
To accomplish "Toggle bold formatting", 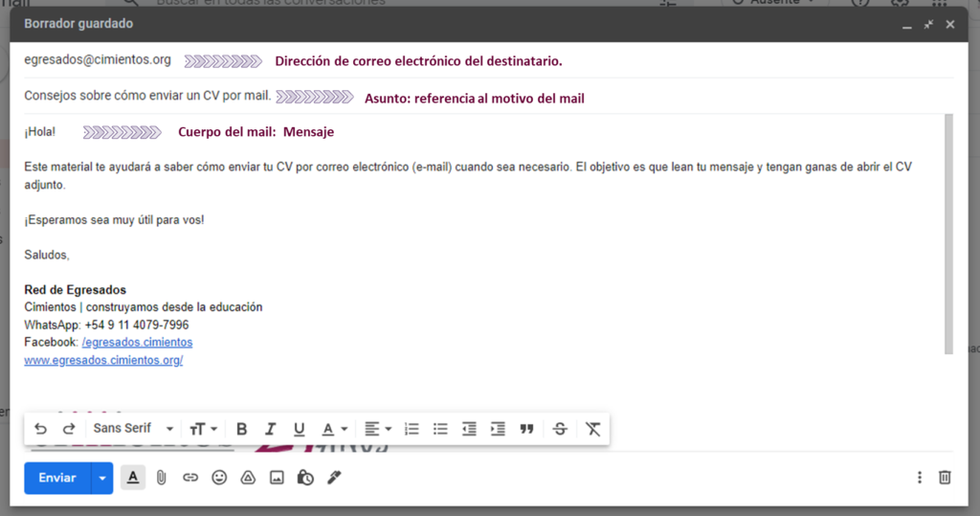I will 241,429.
